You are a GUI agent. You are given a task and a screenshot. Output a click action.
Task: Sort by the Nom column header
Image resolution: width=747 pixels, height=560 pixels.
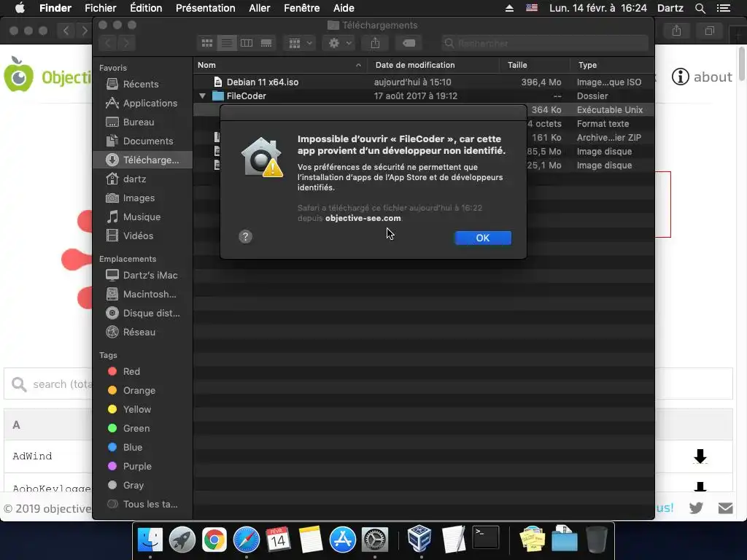[x=280, y=65]
